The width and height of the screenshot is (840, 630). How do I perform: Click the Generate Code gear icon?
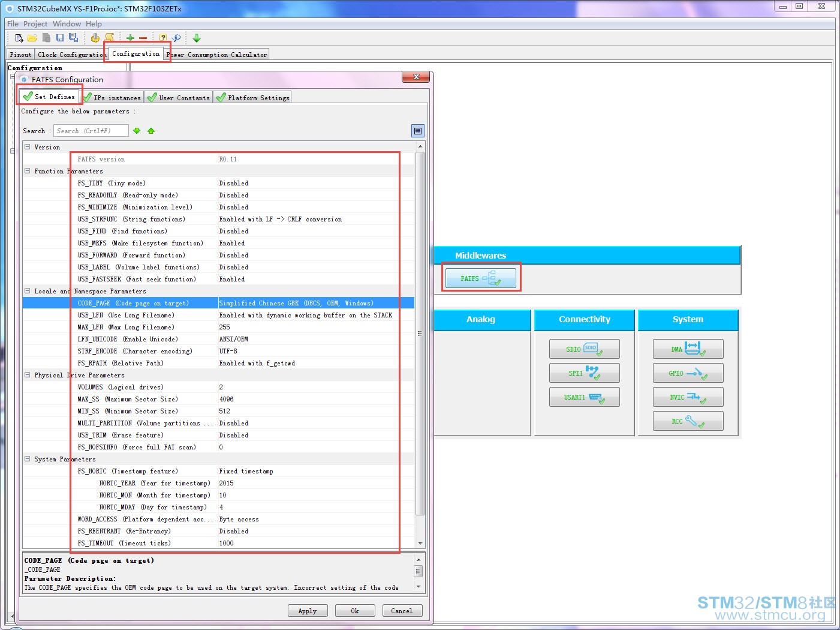coord(95,38)
